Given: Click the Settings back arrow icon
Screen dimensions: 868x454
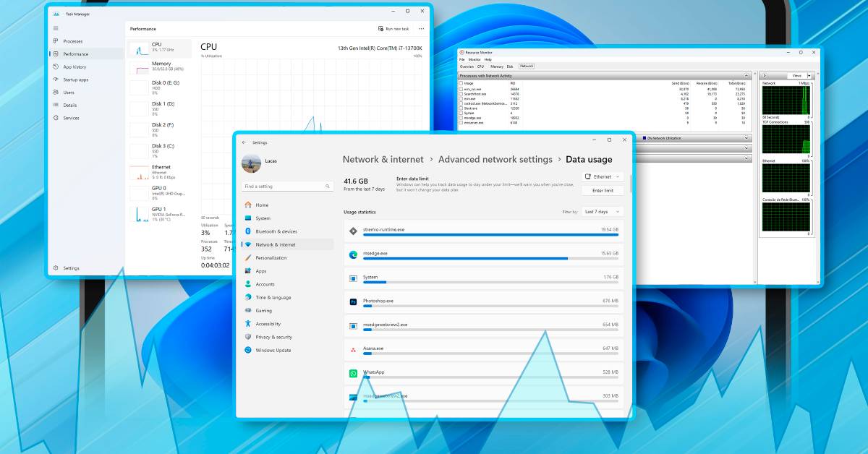Looking at the screenshot, I should tap(244, 142).
